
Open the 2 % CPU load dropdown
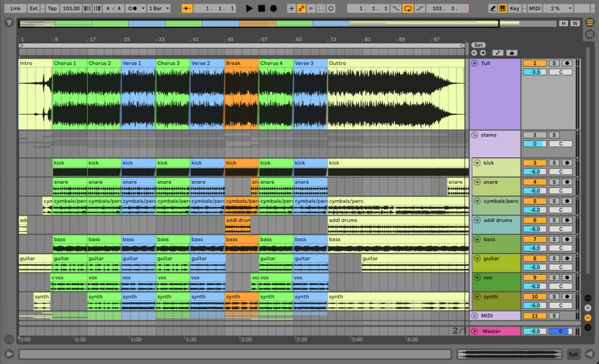pyautogui.click(x=559, y=8)
